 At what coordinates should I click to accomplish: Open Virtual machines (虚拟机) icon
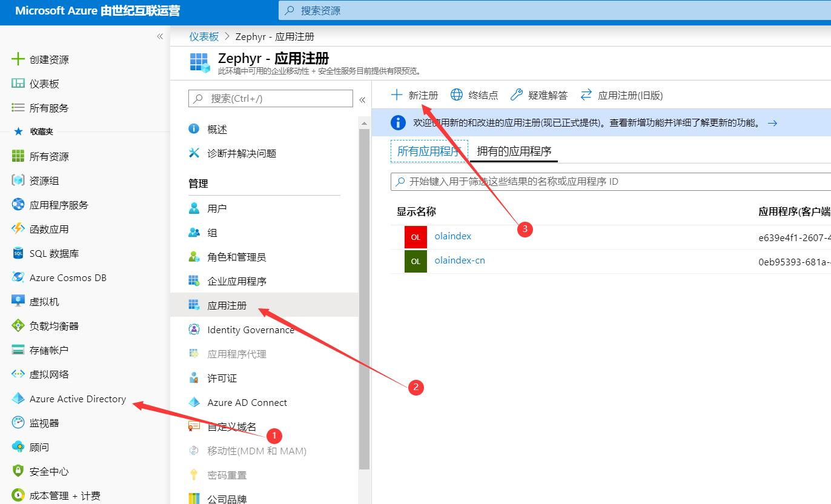click(18, 302)
